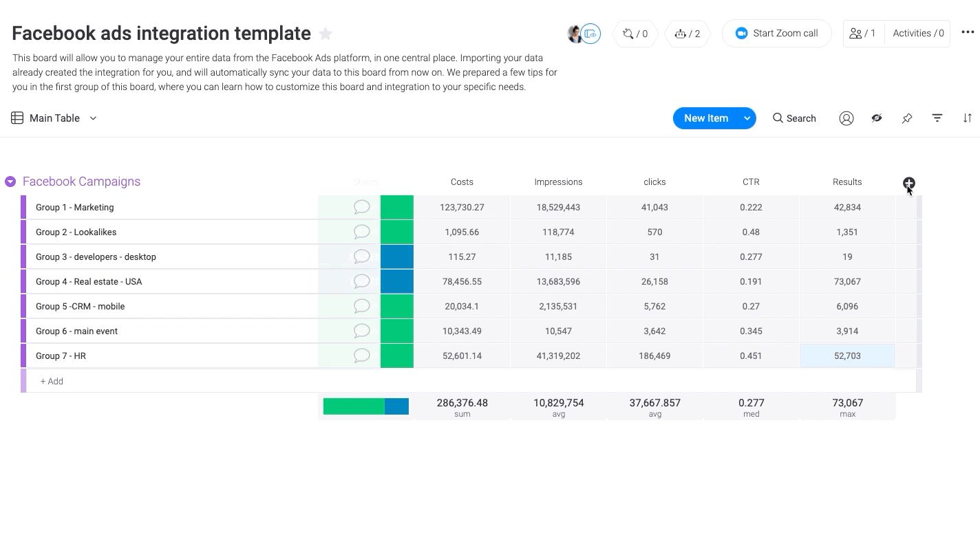Sort by the Costs column header

click(462, 182)
